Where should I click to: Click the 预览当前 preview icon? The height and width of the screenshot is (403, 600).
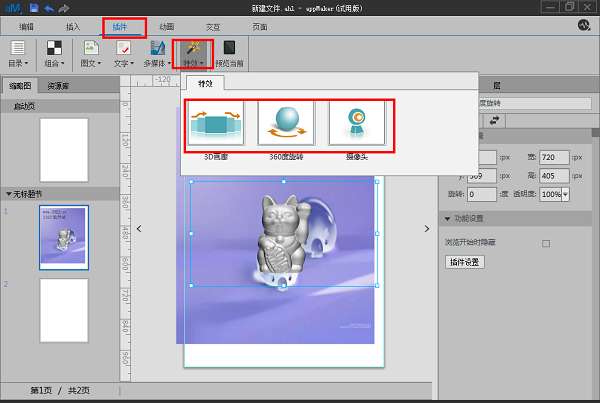tap(229, 53)
